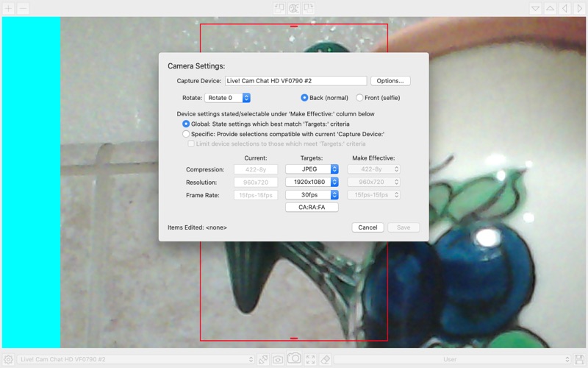Select Back (normal) camera radio button
Image resolution: width=588 pixels, height=368 pixels.
304,98
